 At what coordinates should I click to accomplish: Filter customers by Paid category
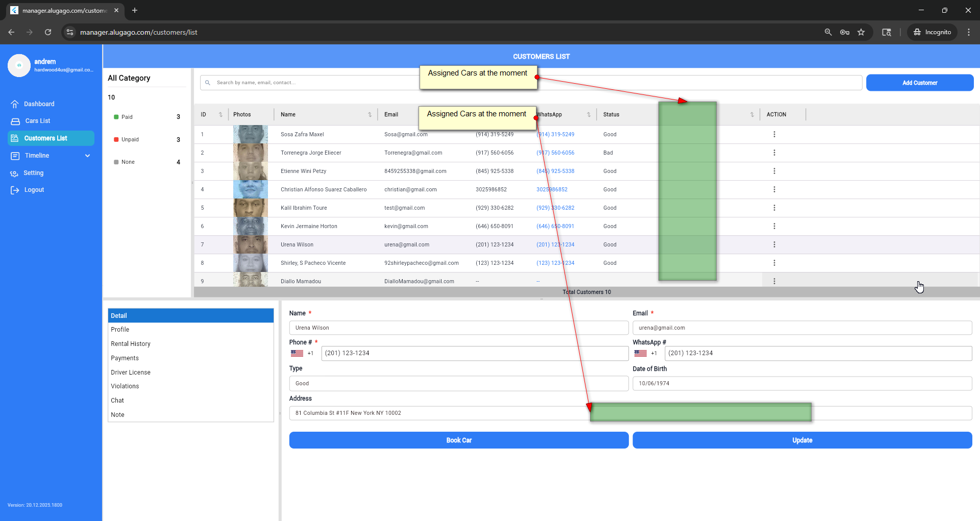point(127,117)
